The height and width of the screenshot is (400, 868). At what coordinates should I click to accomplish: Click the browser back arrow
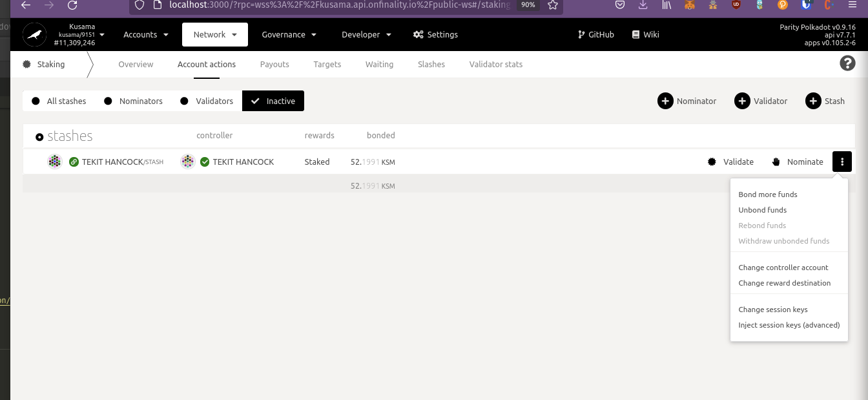tap(26, 5)
